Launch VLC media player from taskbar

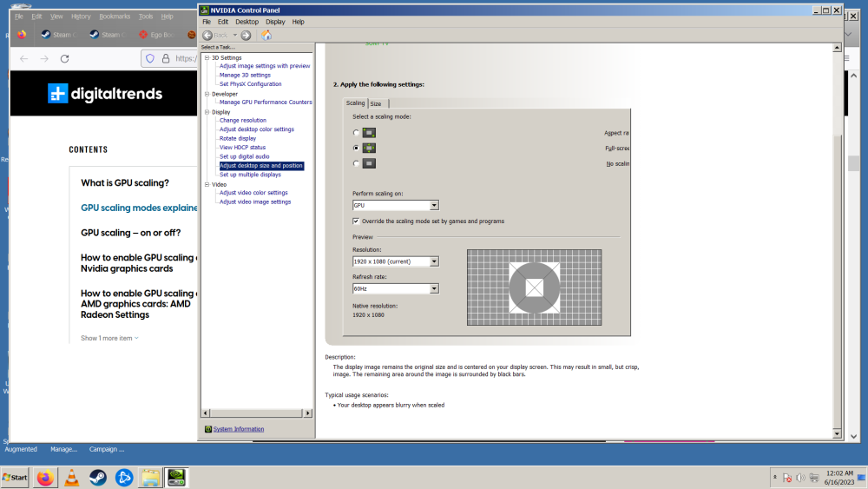tap(72, 477)
